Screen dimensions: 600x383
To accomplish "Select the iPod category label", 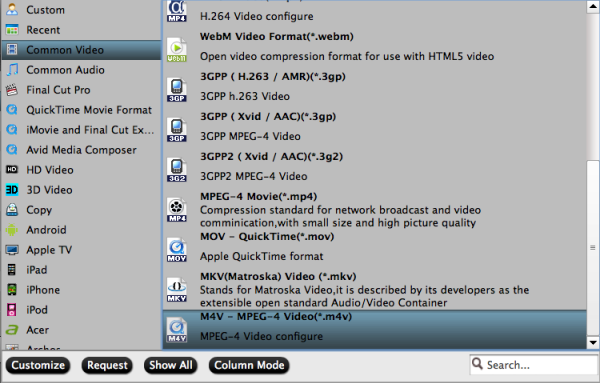I will coord(37,310).
